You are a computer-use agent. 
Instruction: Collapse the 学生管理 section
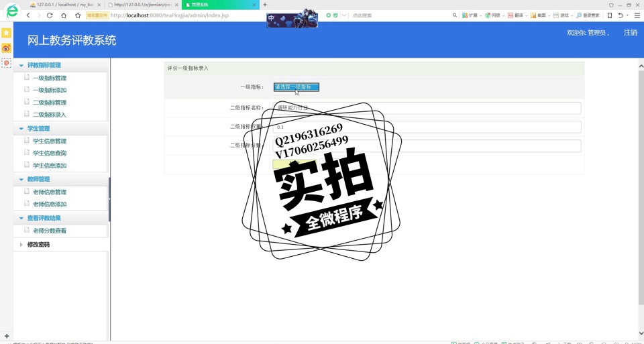[x=38, y=129]
